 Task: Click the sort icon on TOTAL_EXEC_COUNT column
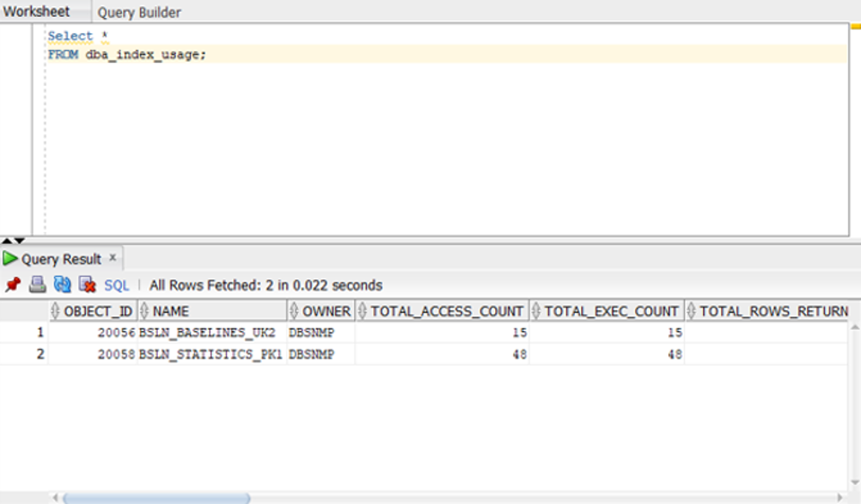[x=536, y=311]
